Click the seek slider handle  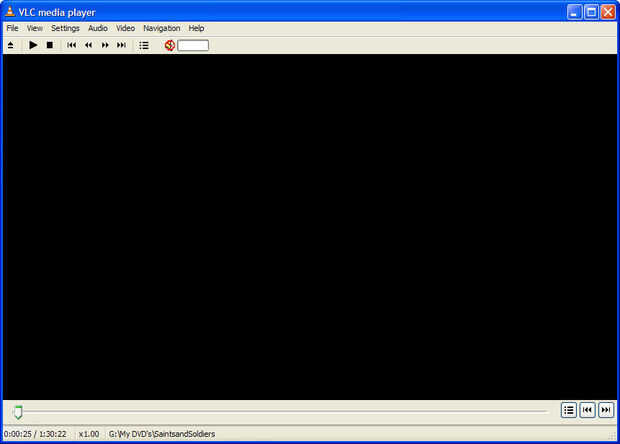point(18,412)
